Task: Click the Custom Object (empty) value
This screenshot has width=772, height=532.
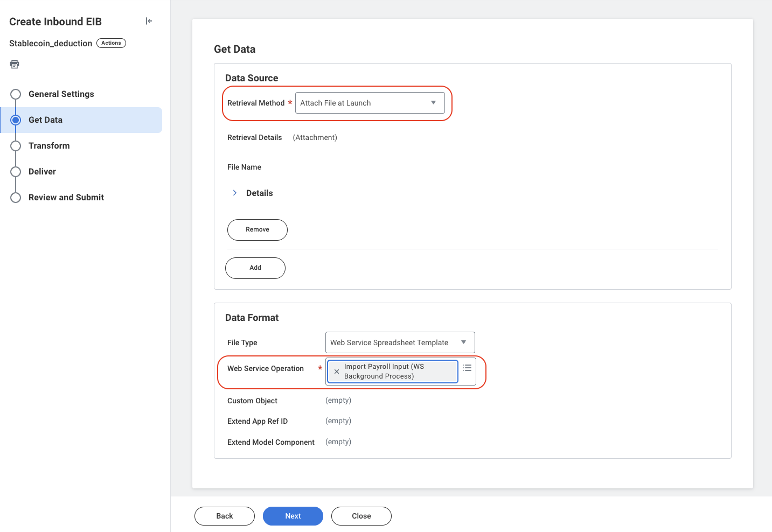Action: [338, 401]
